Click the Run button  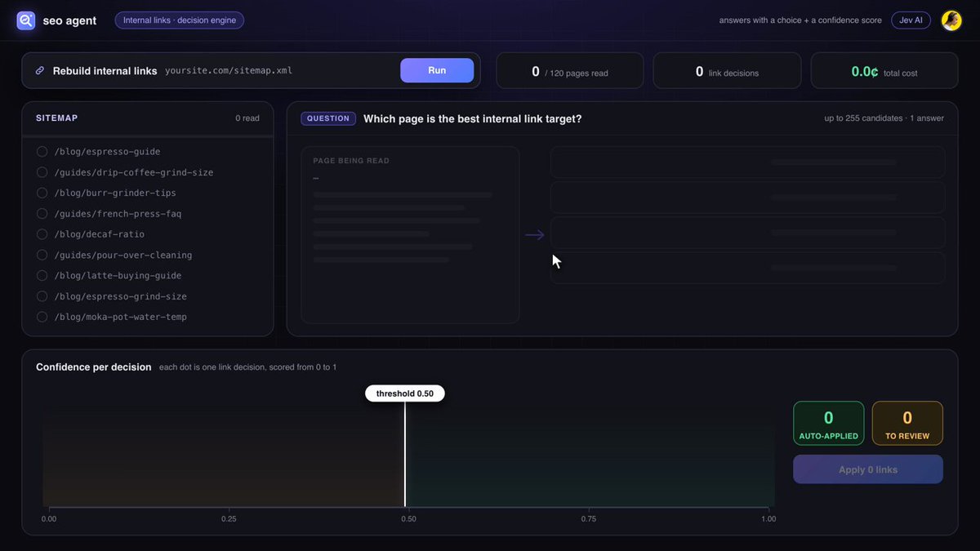click(x=437, y=70)
